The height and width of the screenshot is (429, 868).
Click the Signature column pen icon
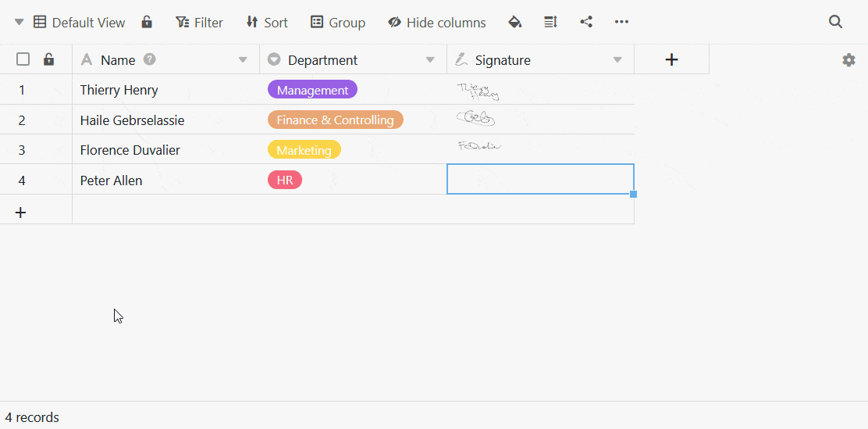coord(461,59)
